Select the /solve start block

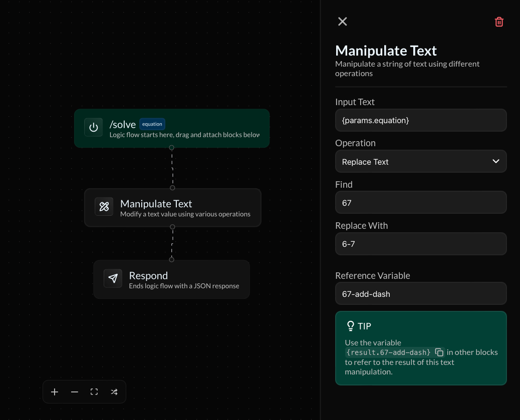[x=172, y=128]
